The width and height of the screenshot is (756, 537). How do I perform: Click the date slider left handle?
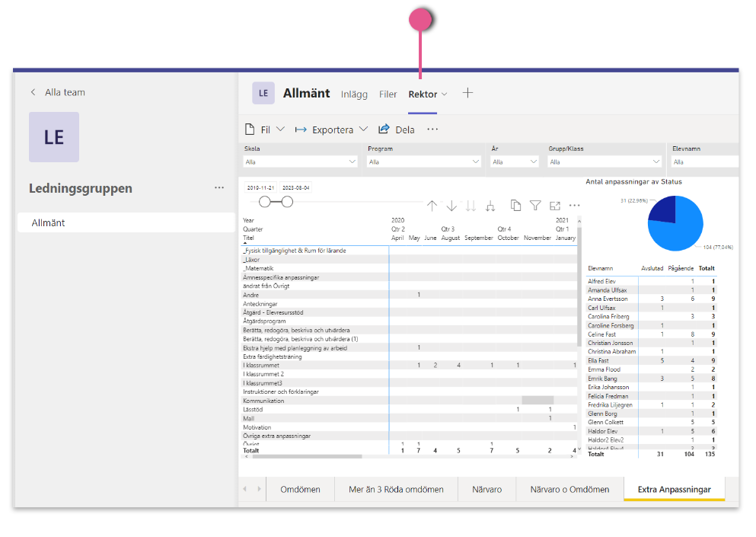tap(265, 202)
